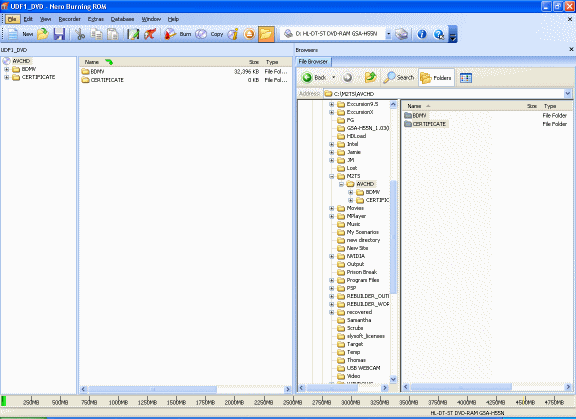Expand the CERTIFICATE folder in compilation tree
576x419 pixels.
(6, 77)
